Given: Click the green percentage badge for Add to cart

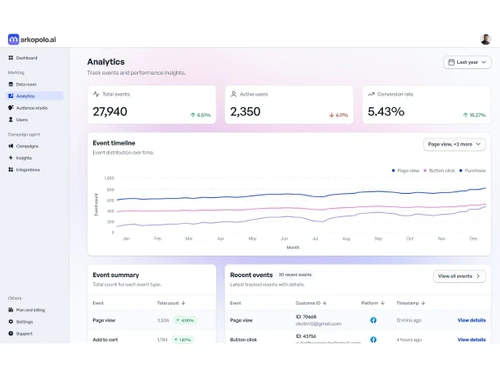Looking at the screenshot, I should tap(183, 340).
